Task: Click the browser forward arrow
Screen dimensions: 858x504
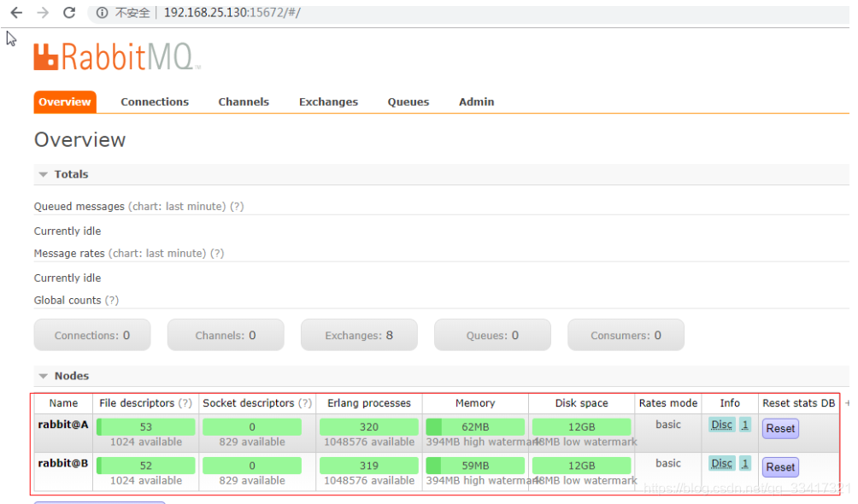Action: pyautogui.click(x=43, y=13)
